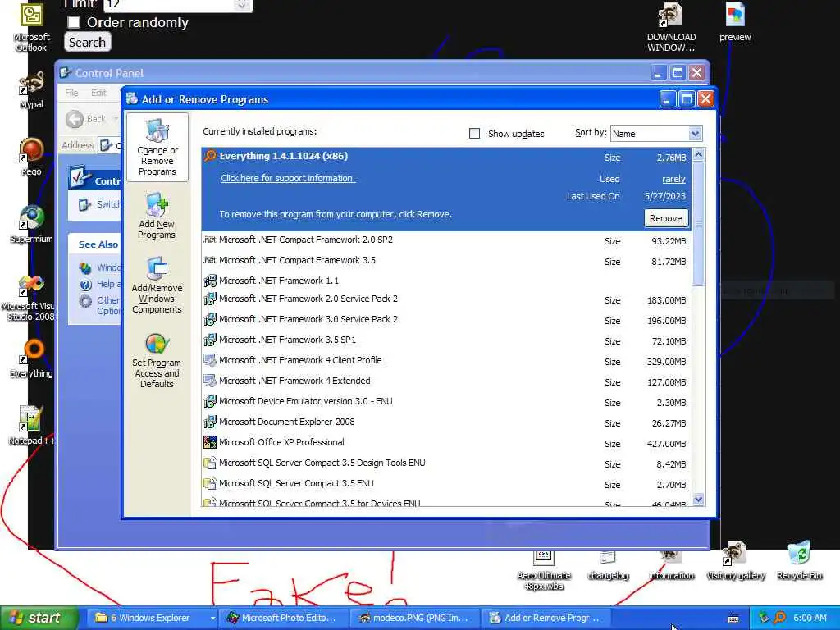Click Remove button for Everything

(665, 218)
